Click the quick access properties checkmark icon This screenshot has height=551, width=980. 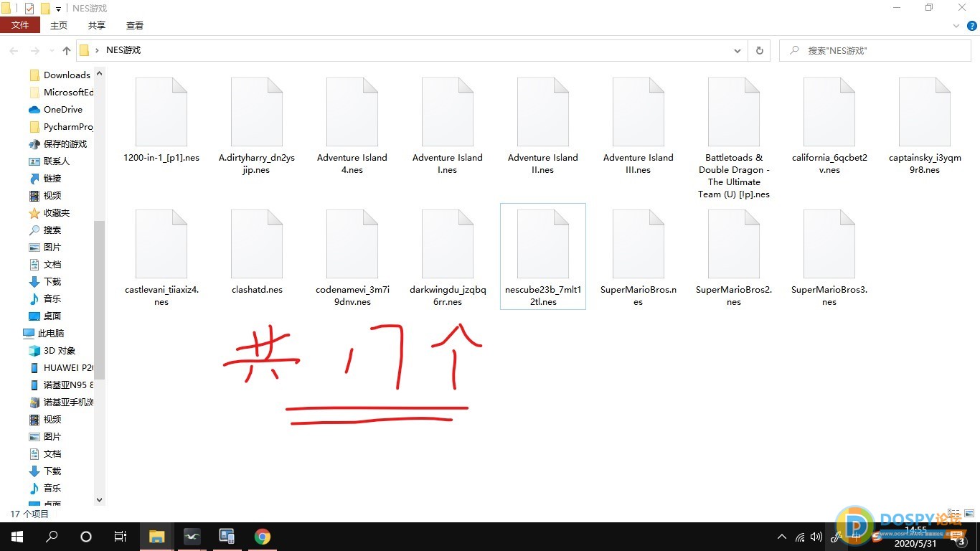click(29, 9)
